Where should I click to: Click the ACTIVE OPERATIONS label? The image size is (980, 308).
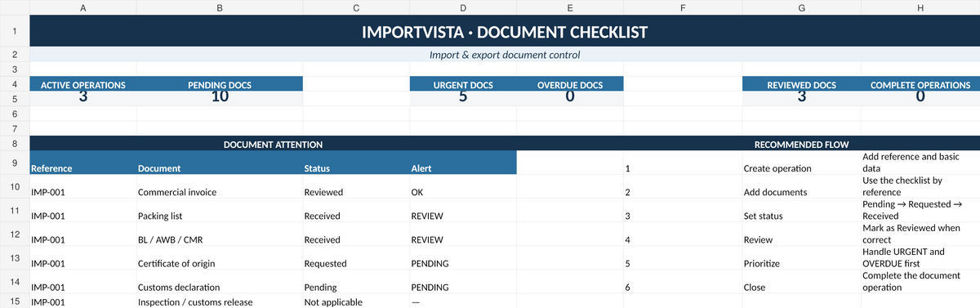(82, 84)
